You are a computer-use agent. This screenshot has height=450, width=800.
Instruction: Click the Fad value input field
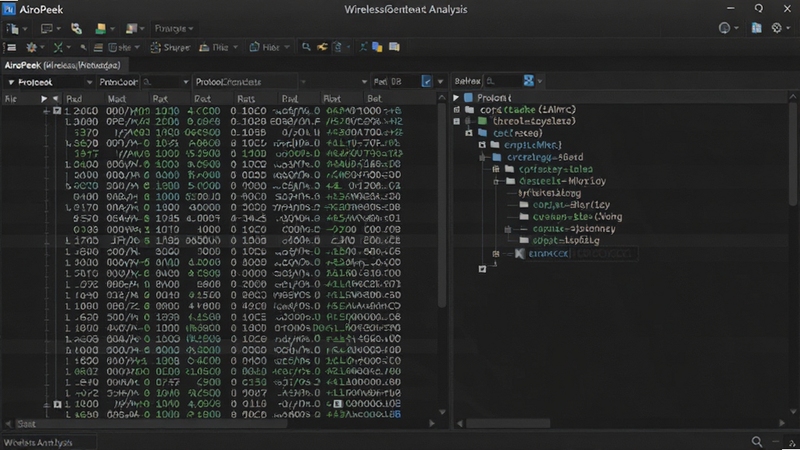tap(405, 82)
